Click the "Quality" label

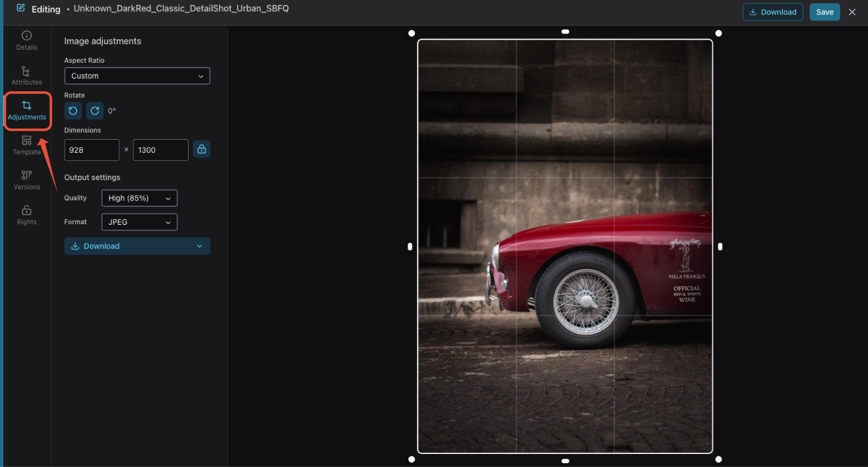coord(76,198)
